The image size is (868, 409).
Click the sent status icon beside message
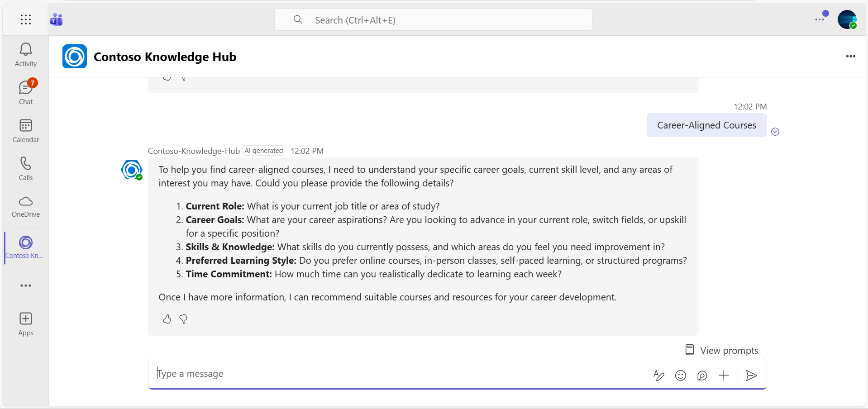tap(775, 132)
